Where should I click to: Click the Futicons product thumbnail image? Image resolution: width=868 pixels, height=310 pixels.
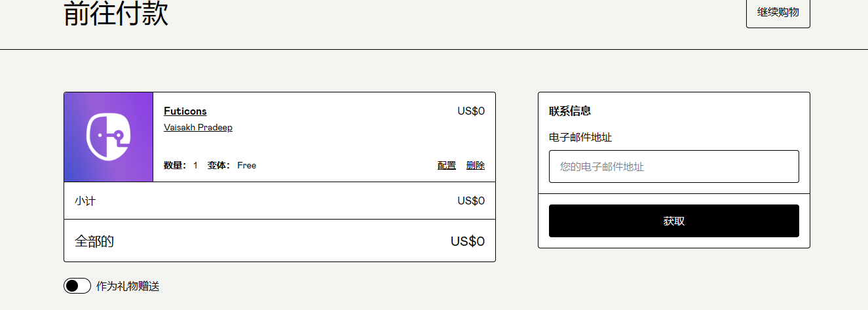(108, 137)
